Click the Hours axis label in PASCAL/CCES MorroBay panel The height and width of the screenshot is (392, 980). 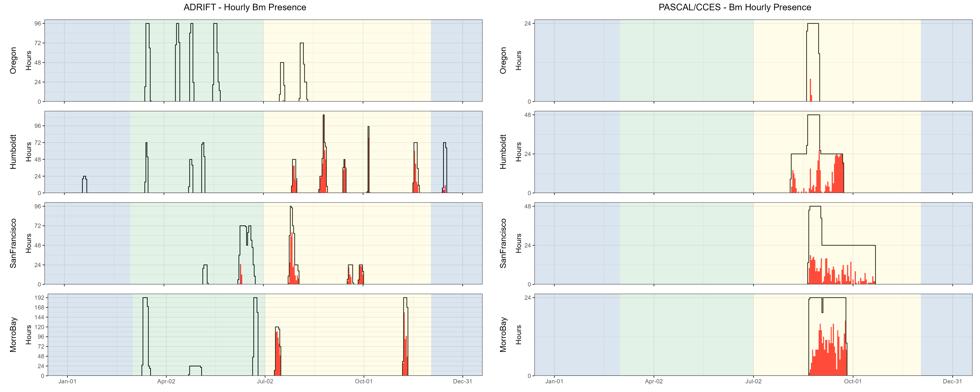(519, 335)
